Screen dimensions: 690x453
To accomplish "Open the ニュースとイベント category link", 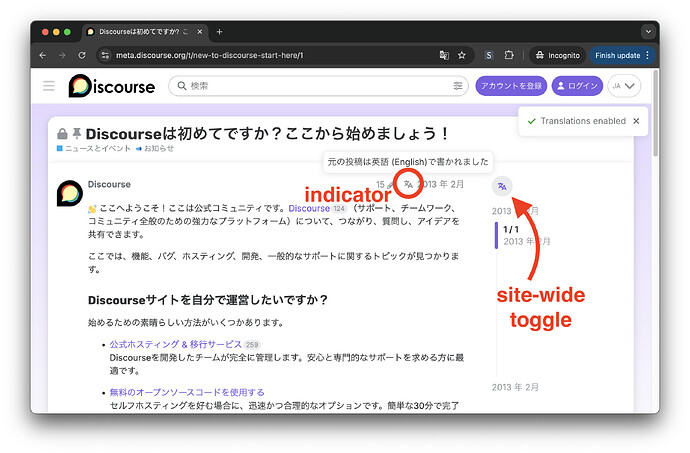I will click(x=94, y=148).
